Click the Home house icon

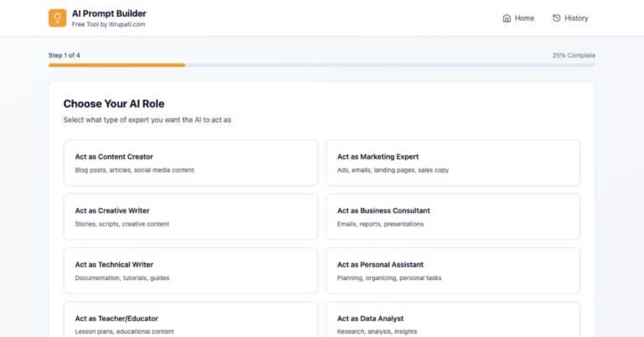coord(506,18)
